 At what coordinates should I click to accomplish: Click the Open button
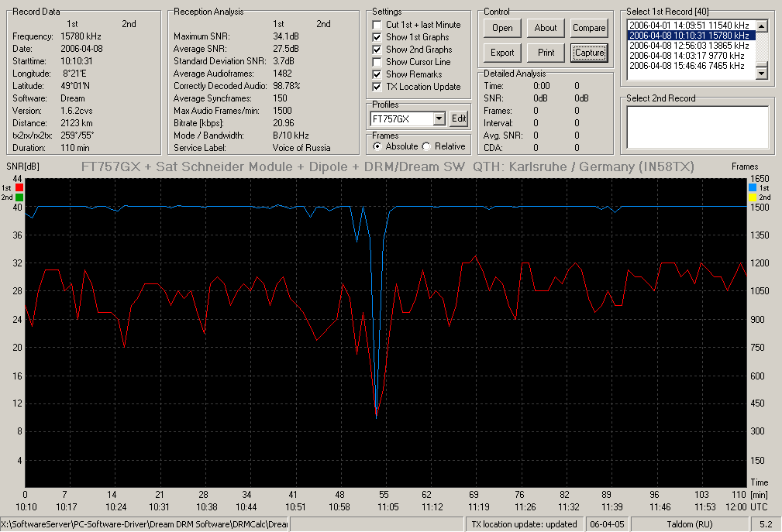tap(502, 28)
